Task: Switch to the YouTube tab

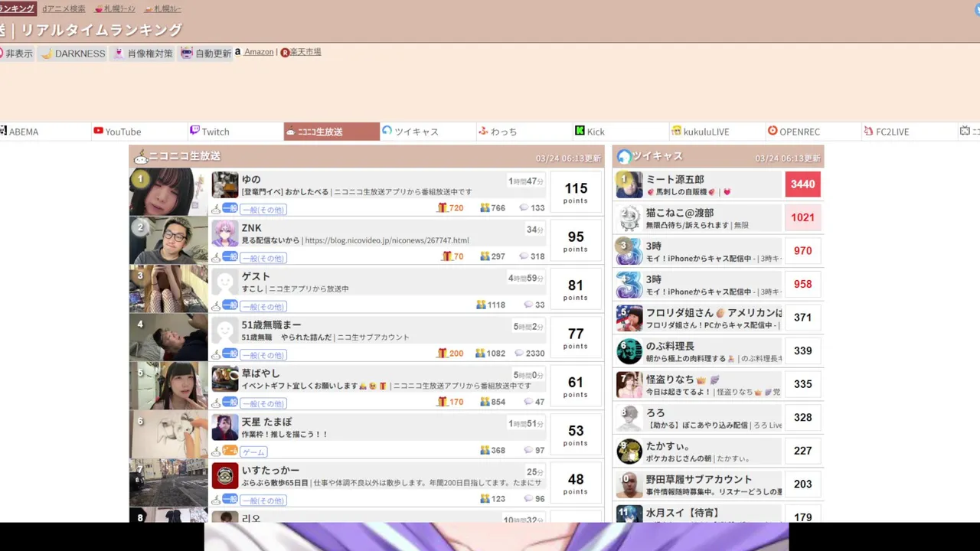Action: click(x=139, y=132)
